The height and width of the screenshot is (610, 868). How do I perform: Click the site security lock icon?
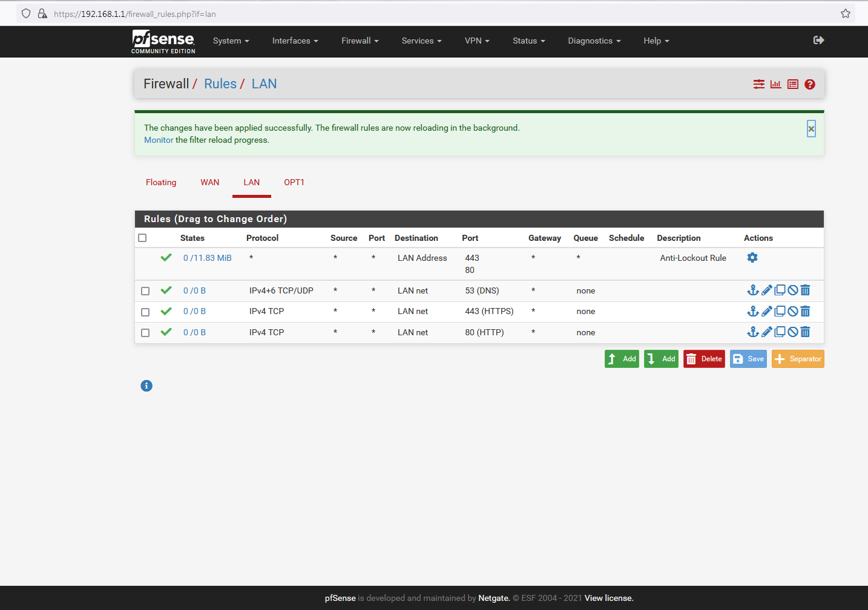click(42, 13)
